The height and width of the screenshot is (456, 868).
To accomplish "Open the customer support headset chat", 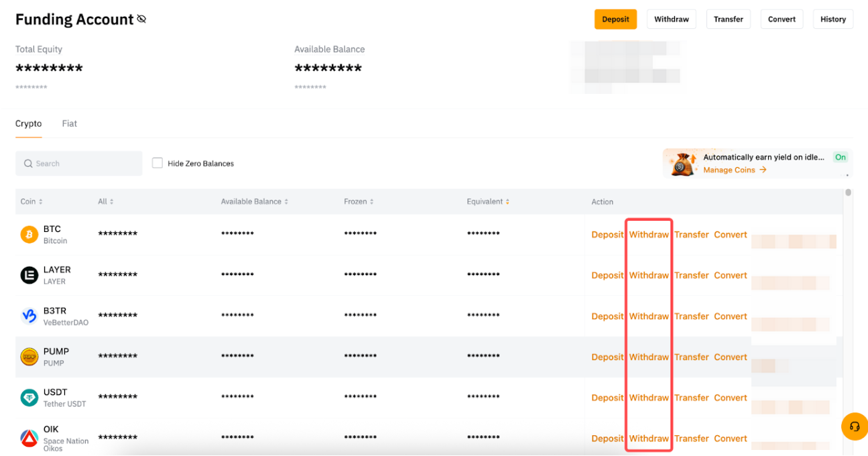I will [x=855, y=426].
